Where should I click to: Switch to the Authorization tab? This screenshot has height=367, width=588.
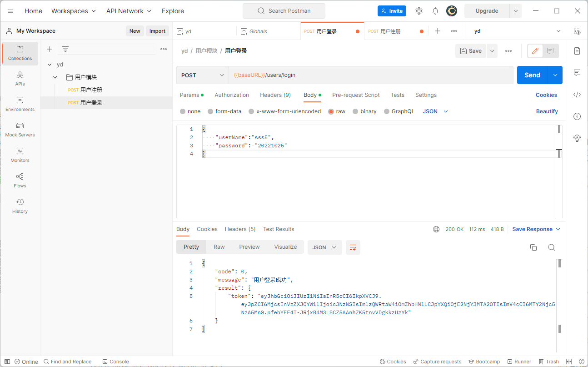[232, 95]
